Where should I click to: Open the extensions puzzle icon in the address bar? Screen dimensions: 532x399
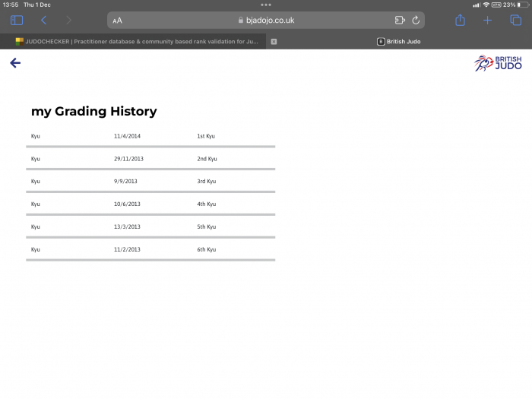[400, 21]
